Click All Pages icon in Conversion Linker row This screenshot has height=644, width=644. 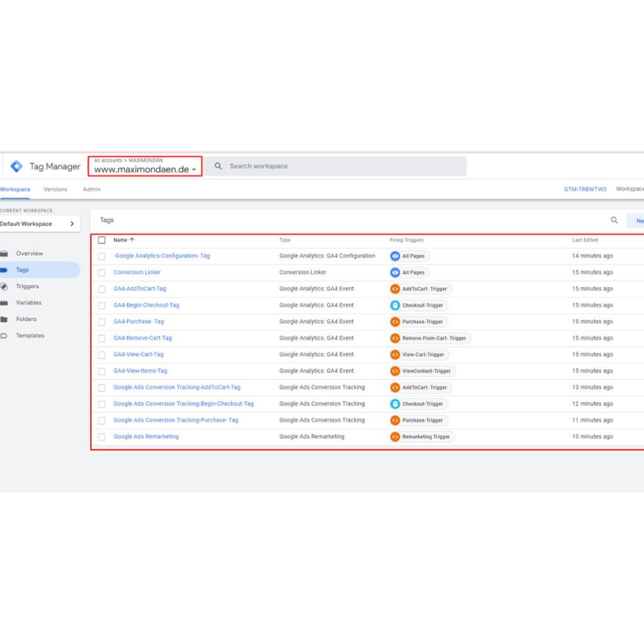pyautogui.click(x=395, y=272)
